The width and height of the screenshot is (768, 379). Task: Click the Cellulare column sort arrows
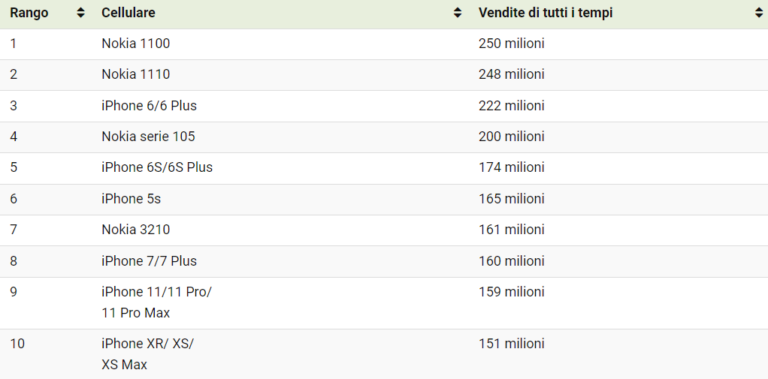pos(457,13)
